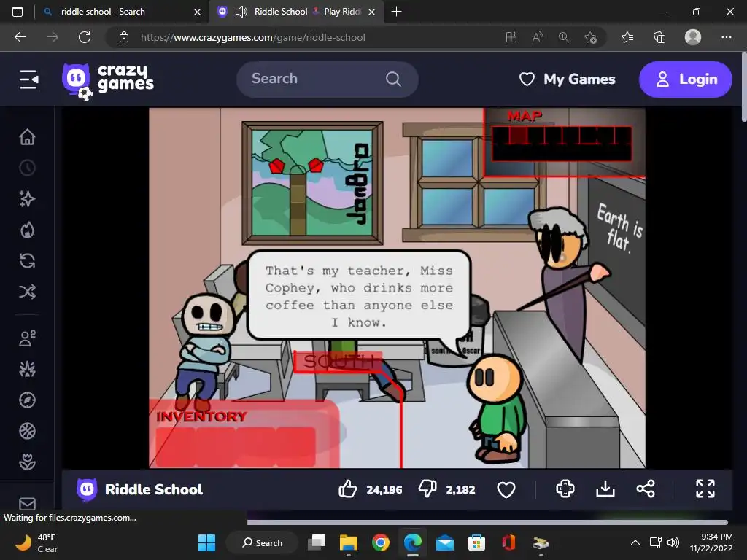Click the search magnifier icon
The width and height of the screenshot is (747, 560).
coord(393,79)
